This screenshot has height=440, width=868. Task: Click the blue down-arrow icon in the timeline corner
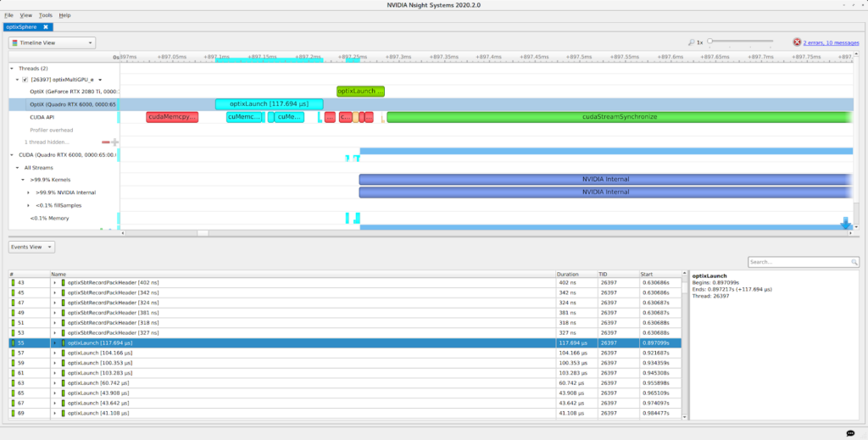tap(845, 223)
